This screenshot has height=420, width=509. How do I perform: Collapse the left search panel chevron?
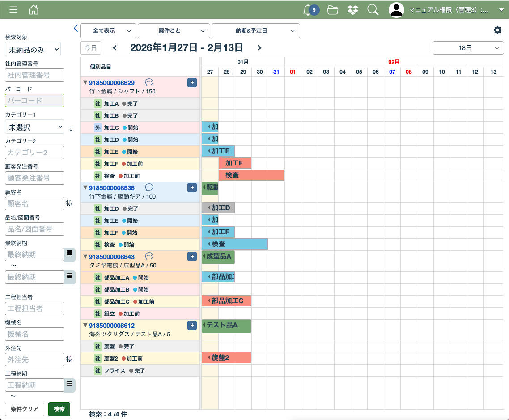[x=76, y=28]
